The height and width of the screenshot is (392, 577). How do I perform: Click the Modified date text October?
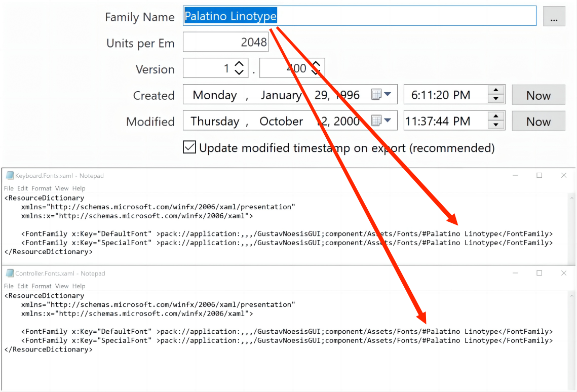click(x=281, y=121)
